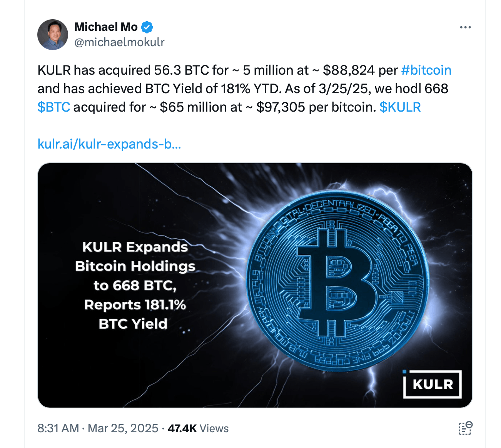Click Michael Mo's blue verified badge
The height and width of the screenshot is (448, 501).
point(147,27)
